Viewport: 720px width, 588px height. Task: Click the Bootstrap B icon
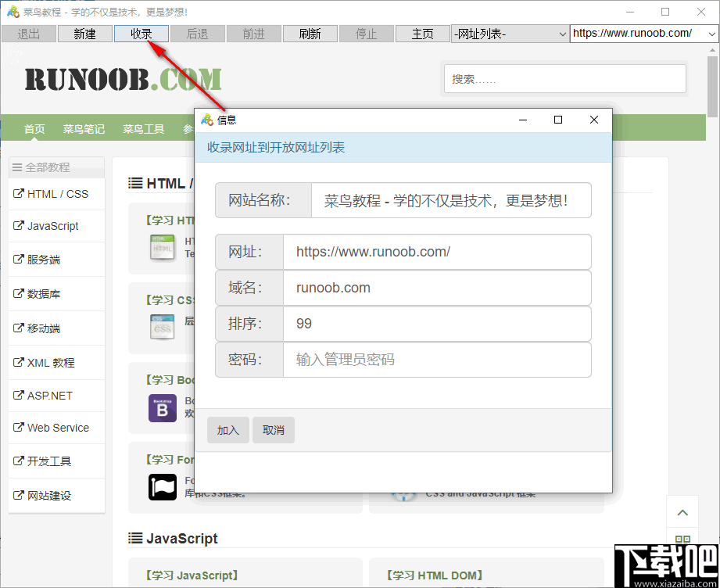coord(162,408)
